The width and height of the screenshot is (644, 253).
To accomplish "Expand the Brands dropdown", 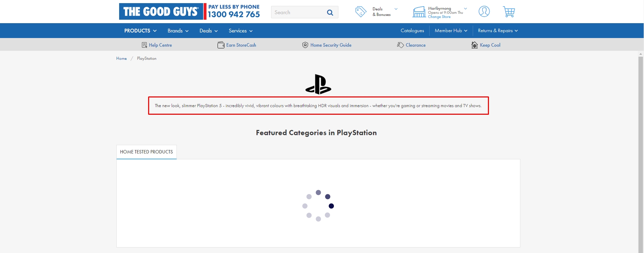I will pos(178,31).
